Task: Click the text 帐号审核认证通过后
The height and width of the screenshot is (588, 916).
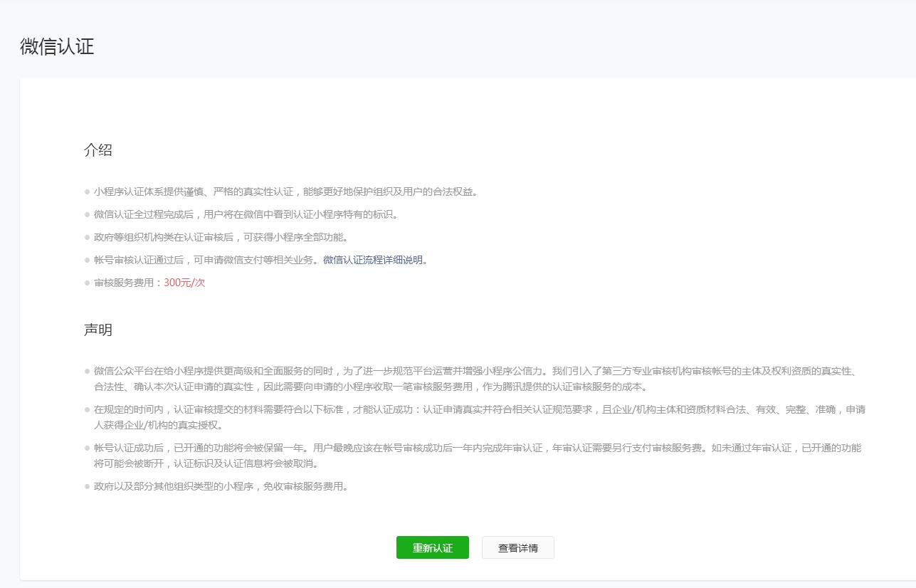Action: [x=139, y=260]
